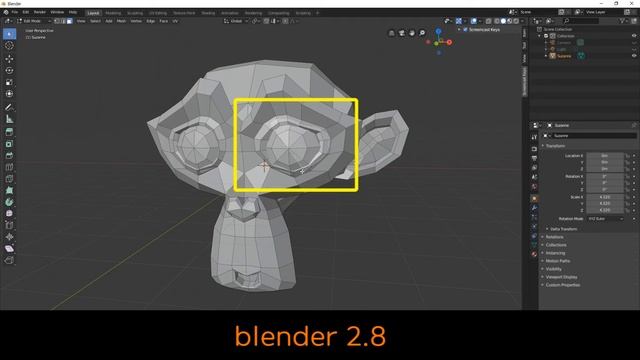Viewport: 640px width, 360px height.
Task: Select the Move tool
Action: point(9,59)
